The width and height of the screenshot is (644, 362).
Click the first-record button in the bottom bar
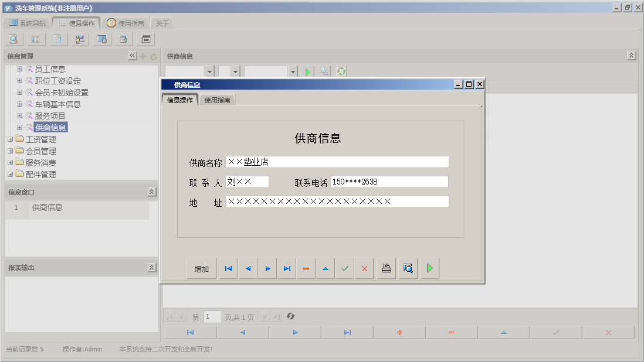pos(190,333)
